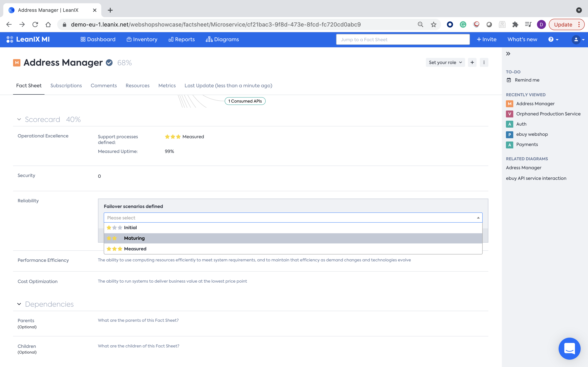This screenshot has height=367, width=588.
Task: Click the plus icon next to Set your role
Action: click(472, 62)
